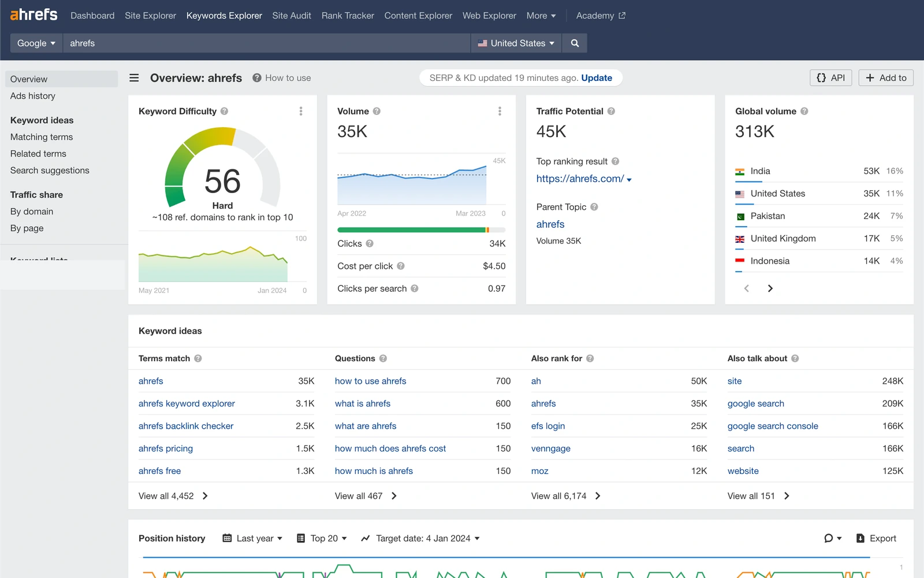
Task: Go to previous page of countries
Action: click(x=747, y=288)
